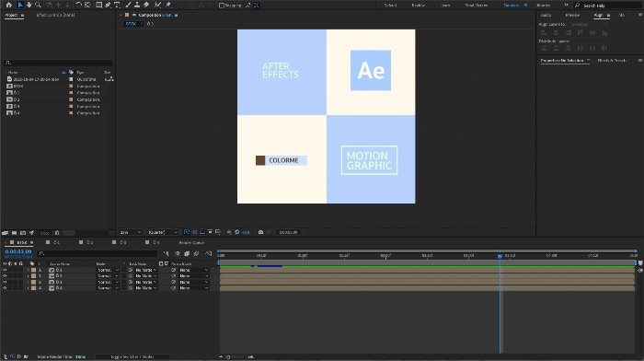Click the Align Bottom icon
The image size is (644, 361).
[x=604, y=33]
